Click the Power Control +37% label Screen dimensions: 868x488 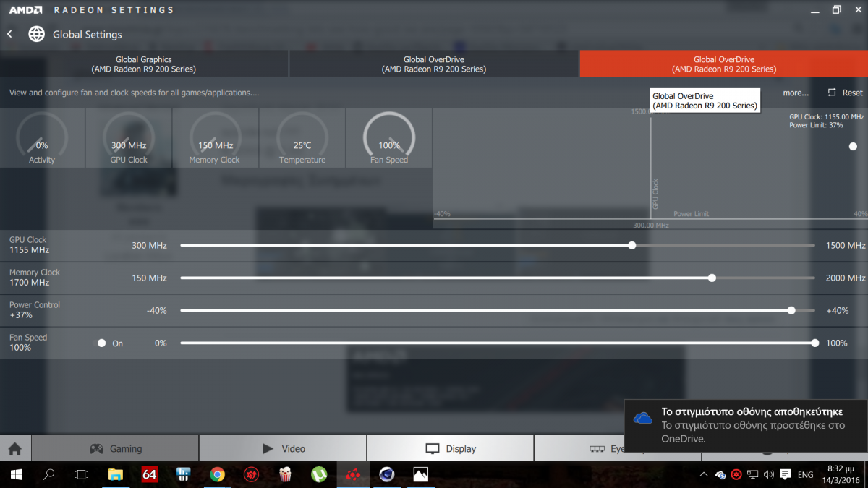point(35,310)
